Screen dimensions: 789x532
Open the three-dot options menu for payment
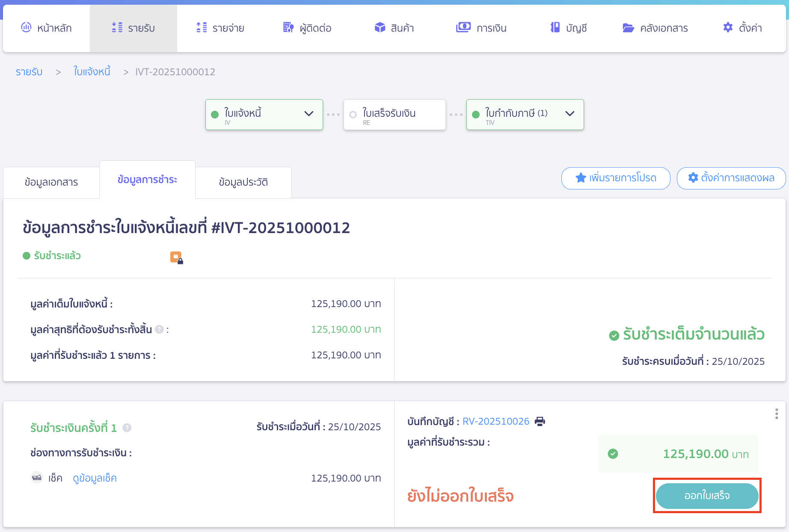(776, 414)
